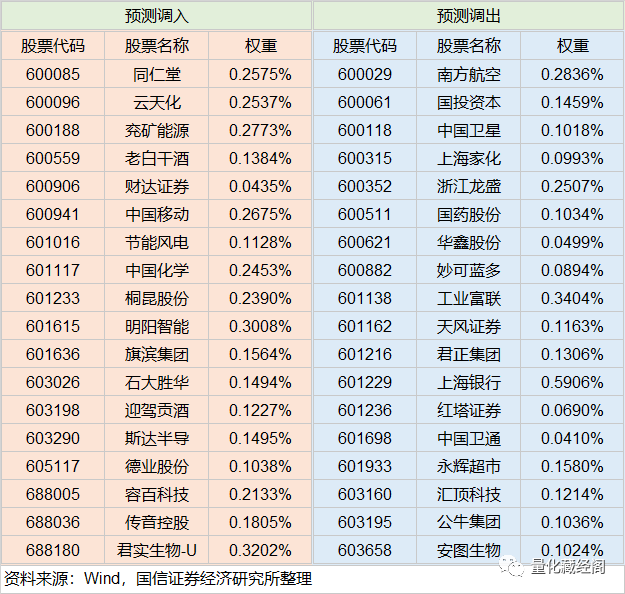This screenshot has width=625, height=594.
Task: Click stock code 600511
Action: coord(365,214)
